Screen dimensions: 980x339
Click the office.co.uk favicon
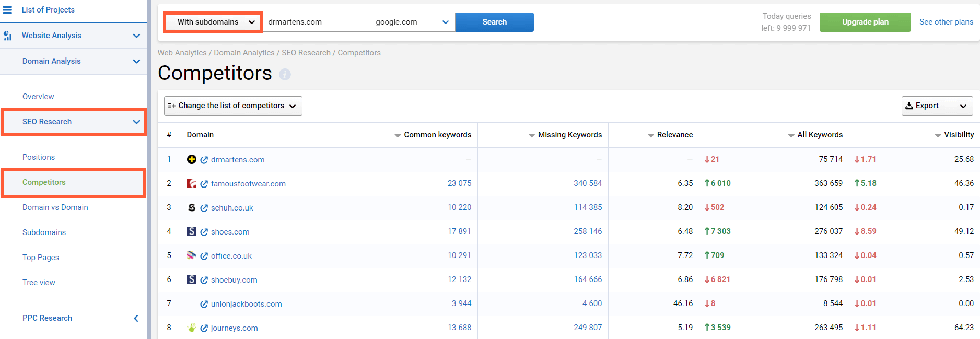coord(192,255)
